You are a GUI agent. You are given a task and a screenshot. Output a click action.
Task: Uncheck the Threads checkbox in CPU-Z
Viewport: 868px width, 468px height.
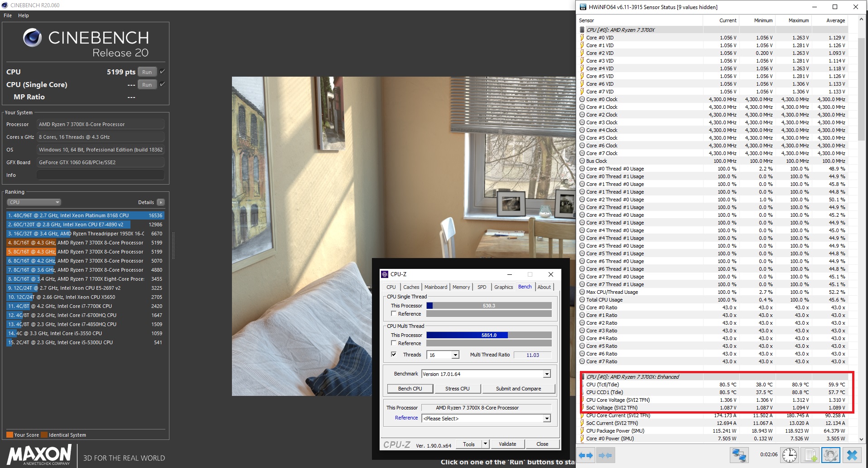(x=394, y=355)
